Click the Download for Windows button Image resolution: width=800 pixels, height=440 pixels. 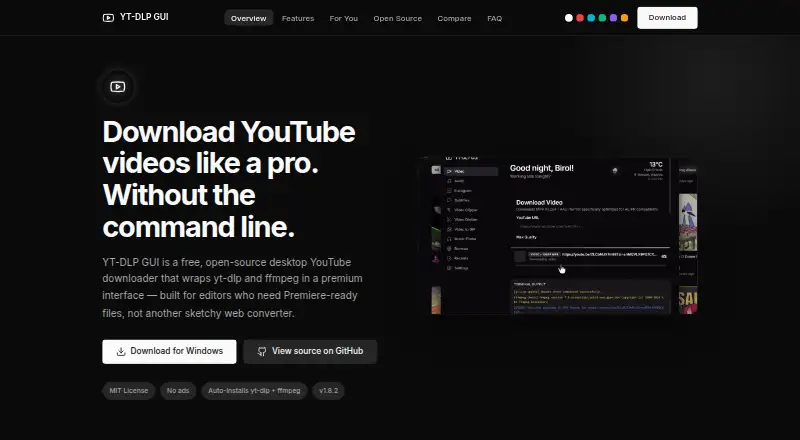169,352
